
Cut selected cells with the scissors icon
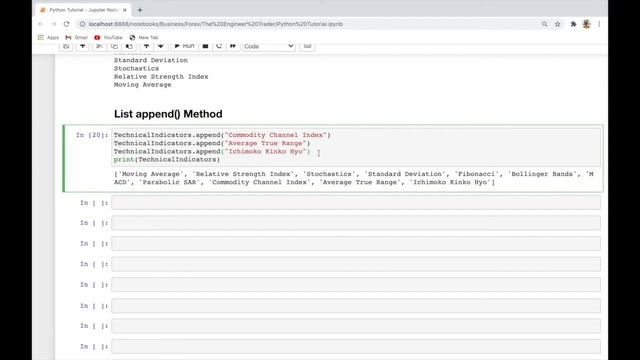[x=99, y=46]
